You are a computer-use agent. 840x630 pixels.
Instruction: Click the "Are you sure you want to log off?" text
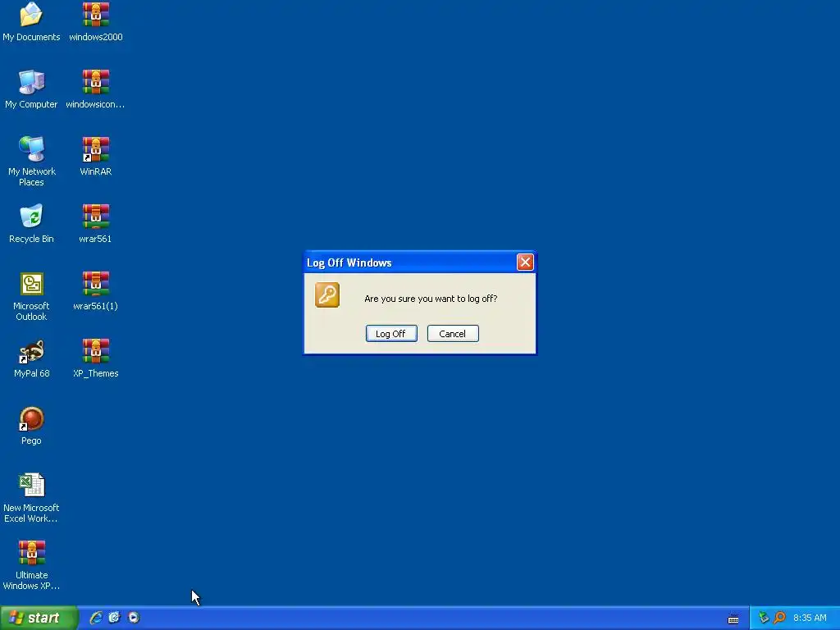point(431,299)
